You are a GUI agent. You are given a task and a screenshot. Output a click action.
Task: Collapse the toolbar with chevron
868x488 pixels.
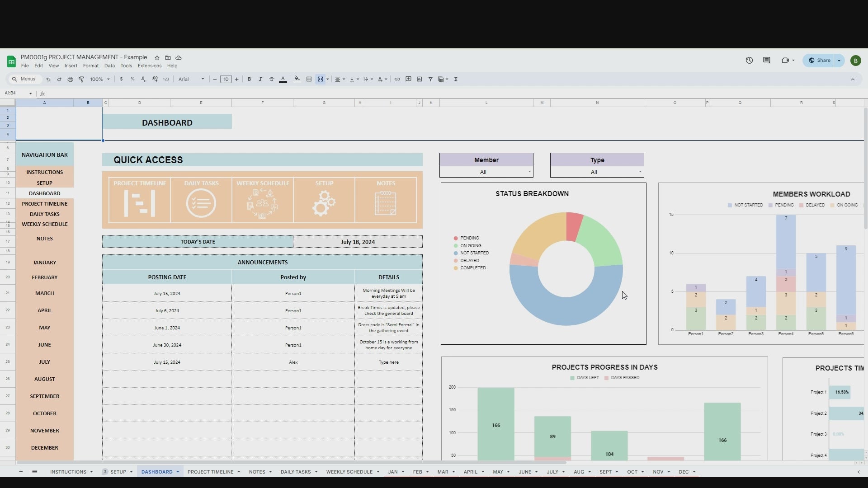click(x=853, y=79)
